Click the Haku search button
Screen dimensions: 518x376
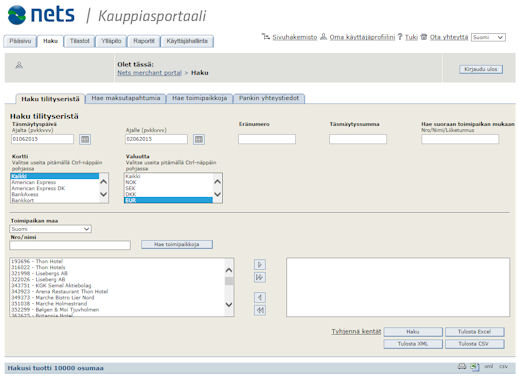tap(413, 332)
